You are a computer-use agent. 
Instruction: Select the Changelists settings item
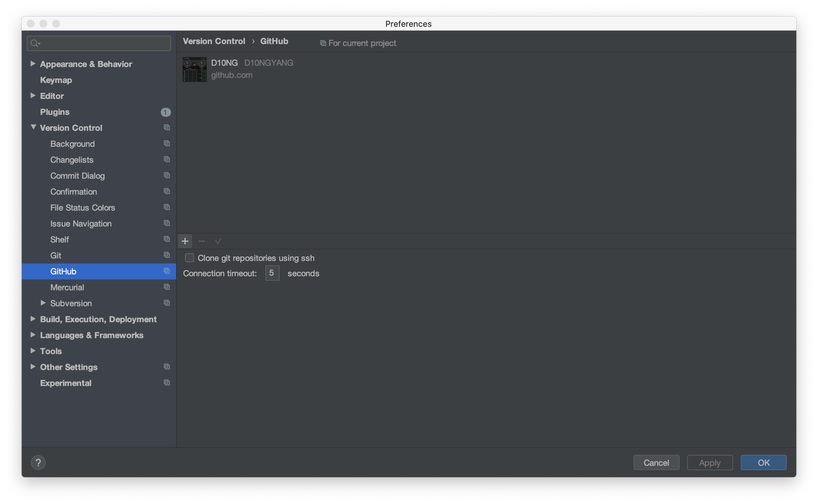coord(99,160)
